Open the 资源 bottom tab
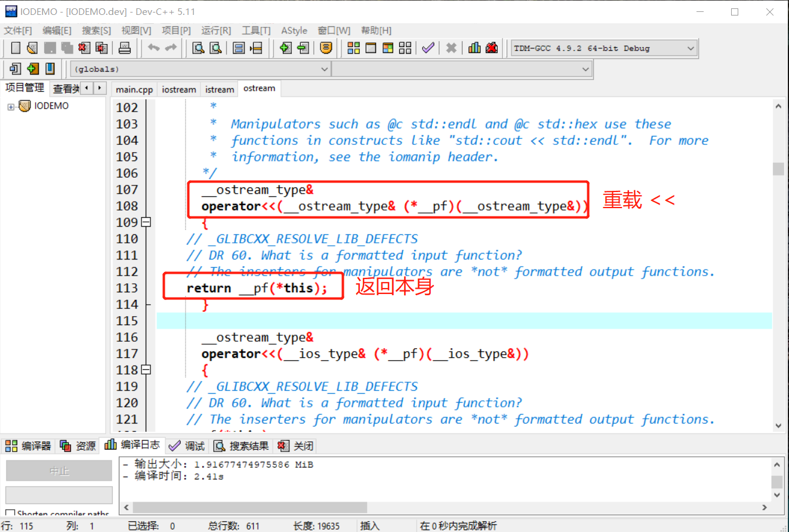 [78, 446]
